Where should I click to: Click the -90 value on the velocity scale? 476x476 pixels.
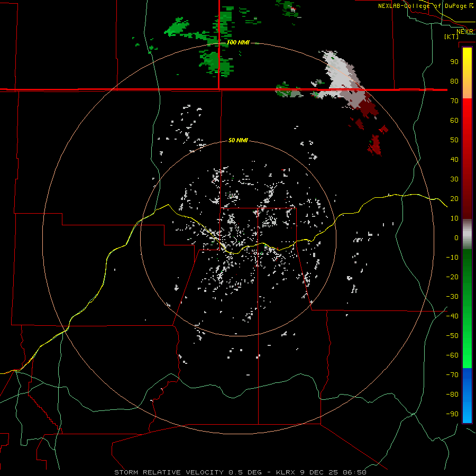[452, 414]
